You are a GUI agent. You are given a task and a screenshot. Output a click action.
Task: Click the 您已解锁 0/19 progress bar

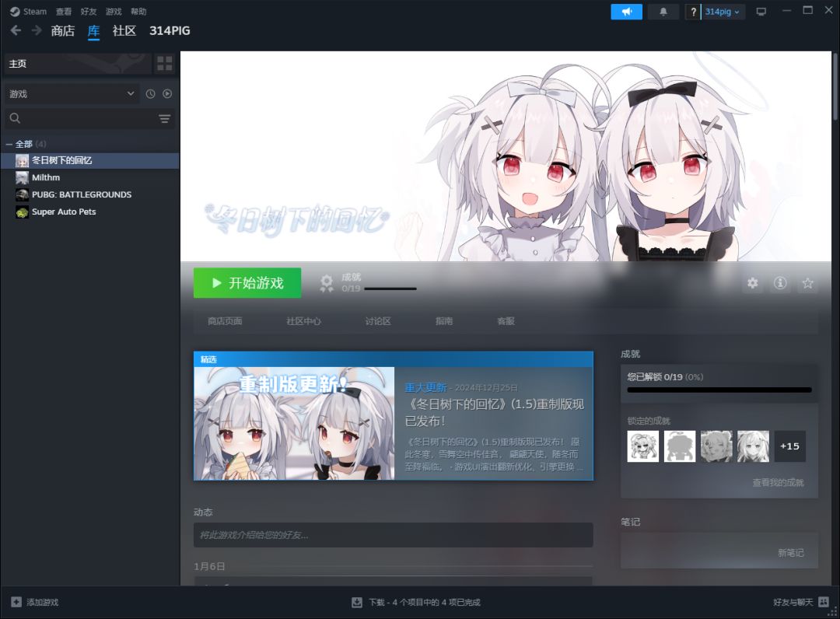pos(719,390)
